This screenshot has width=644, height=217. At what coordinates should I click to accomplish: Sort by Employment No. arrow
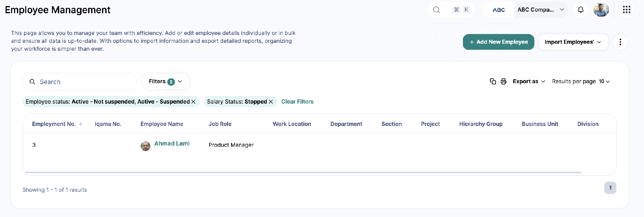coord(81,124)
